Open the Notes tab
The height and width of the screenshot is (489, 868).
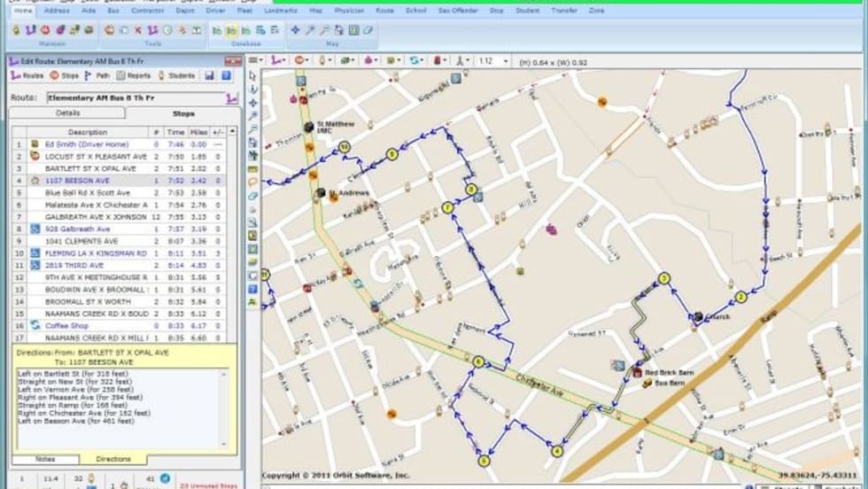pyautogui.click(x=45, y=459)
